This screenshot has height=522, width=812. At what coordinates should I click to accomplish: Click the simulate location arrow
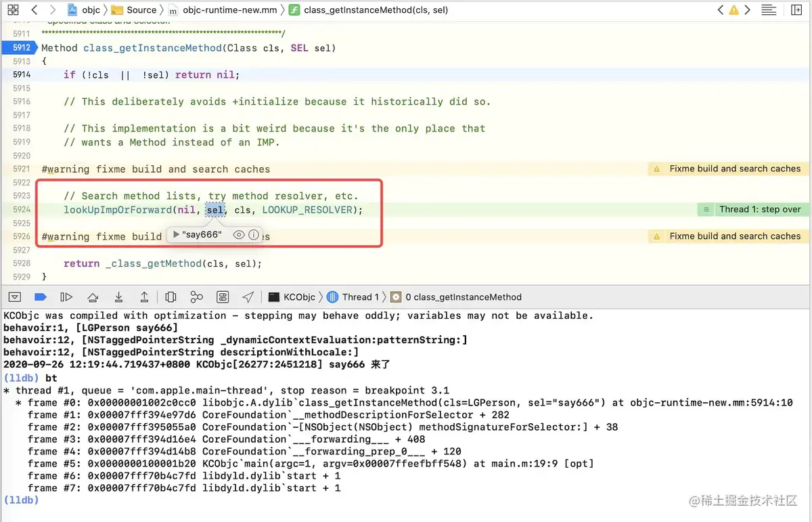click(x=248, y=297)
